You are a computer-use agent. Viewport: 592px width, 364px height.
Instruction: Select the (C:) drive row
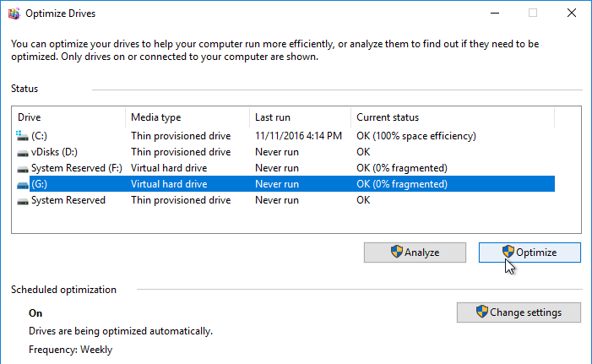point(285,136)
